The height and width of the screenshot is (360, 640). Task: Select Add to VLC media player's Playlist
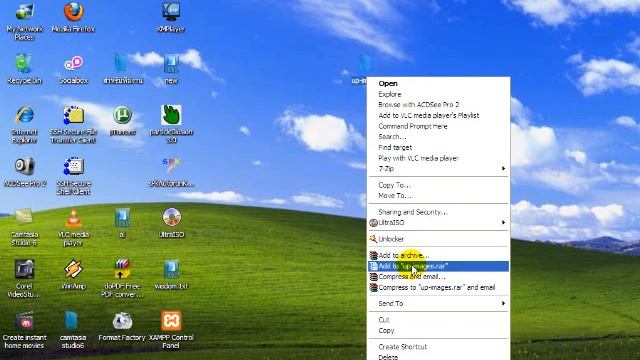(439, 116)
